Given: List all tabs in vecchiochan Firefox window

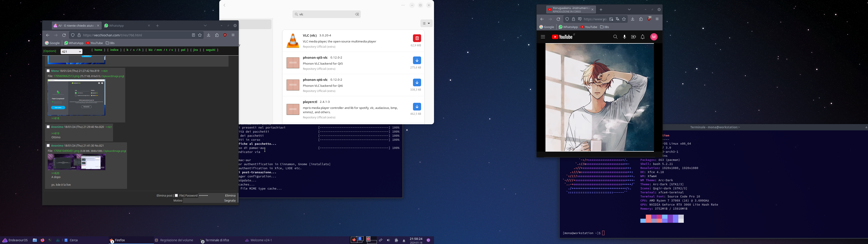Looking at the screenshot, I should [x=205, y=26].
